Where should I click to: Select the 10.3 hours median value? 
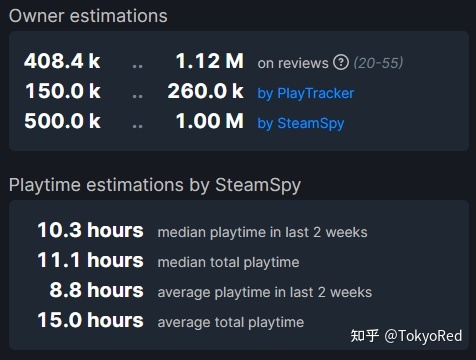90,230
